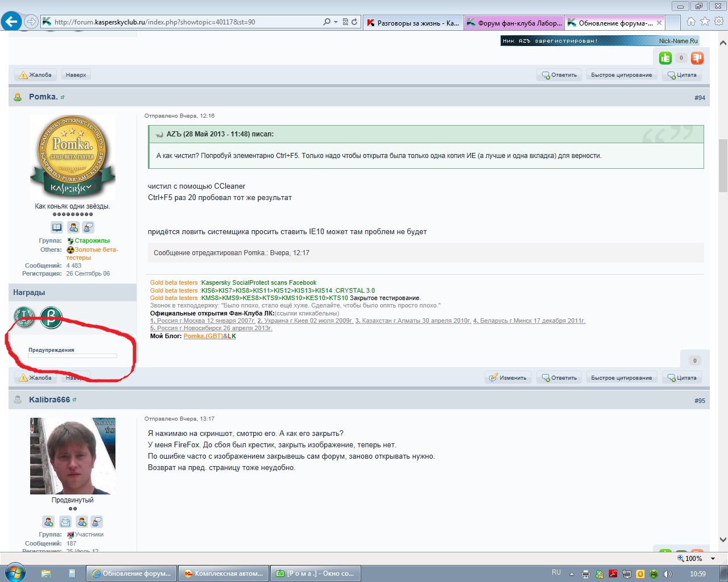This screenshot has width=728, height=582.
Task: Click the refresh icon in address bar
Action: pyautogui.click(x=354, y=22)
